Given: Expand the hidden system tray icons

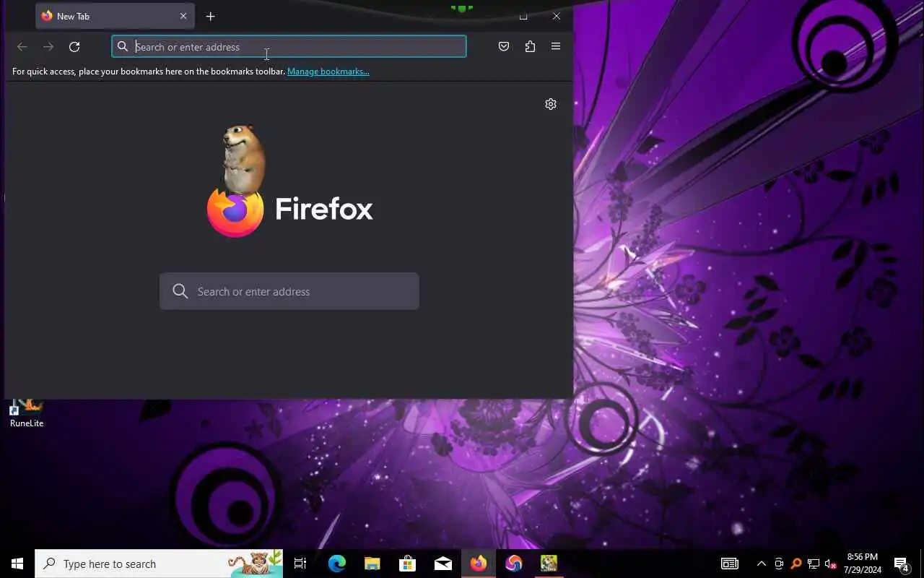Looking at the screenshot, I should pos(762,564).
